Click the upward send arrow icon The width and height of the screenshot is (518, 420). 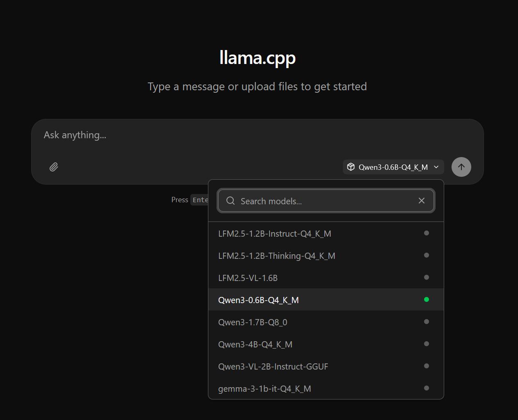[x=461, y=167]
